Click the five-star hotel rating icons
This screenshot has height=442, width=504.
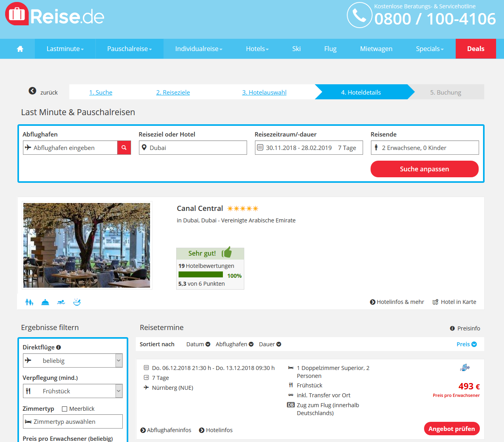point(243,209)
